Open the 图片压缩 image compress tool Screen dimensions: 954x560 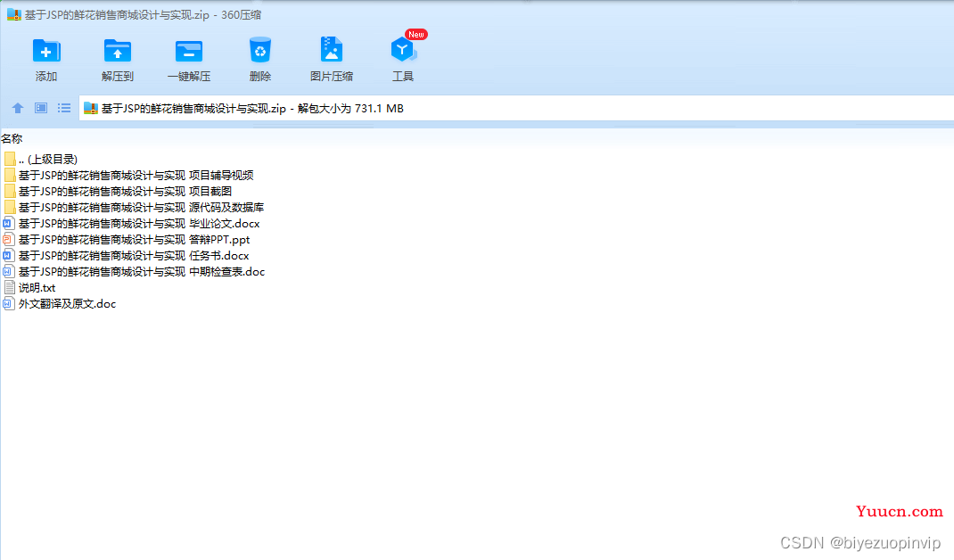332,50
